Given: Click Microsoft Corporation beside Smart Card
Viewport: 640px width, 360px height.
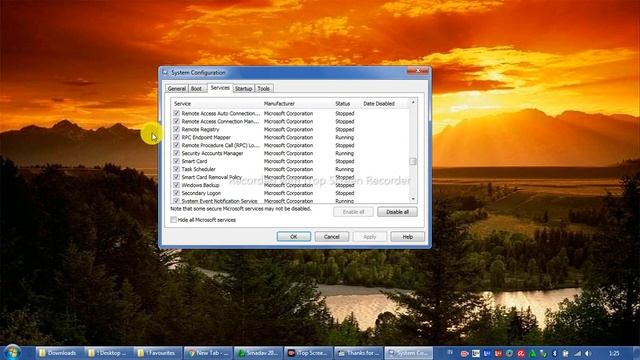Looking at the screenshot, I should (288, 161).
